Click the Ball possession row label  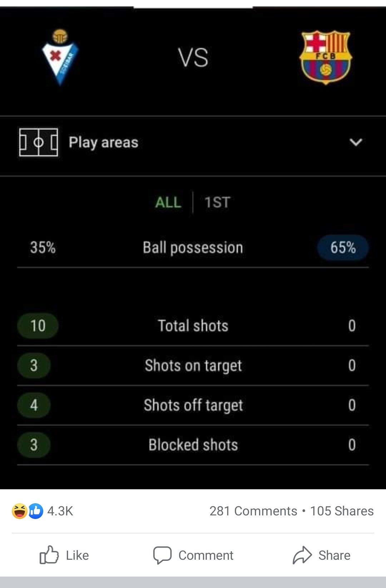tap(193, 248)
